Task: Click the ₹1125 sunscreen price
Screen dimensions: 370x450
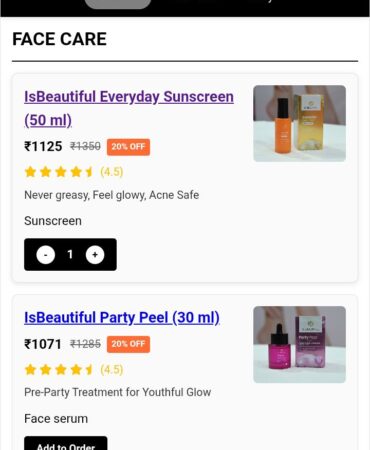Action: [43, 146]
